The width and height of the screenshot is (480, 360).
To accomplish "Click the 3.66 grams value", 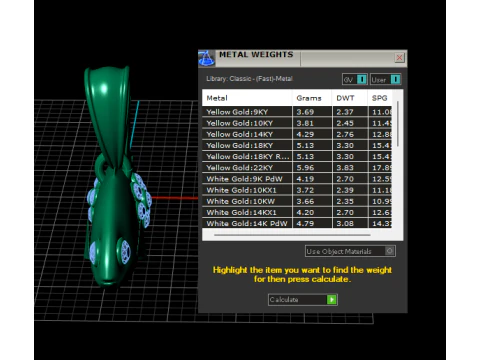I will (305, 201).
